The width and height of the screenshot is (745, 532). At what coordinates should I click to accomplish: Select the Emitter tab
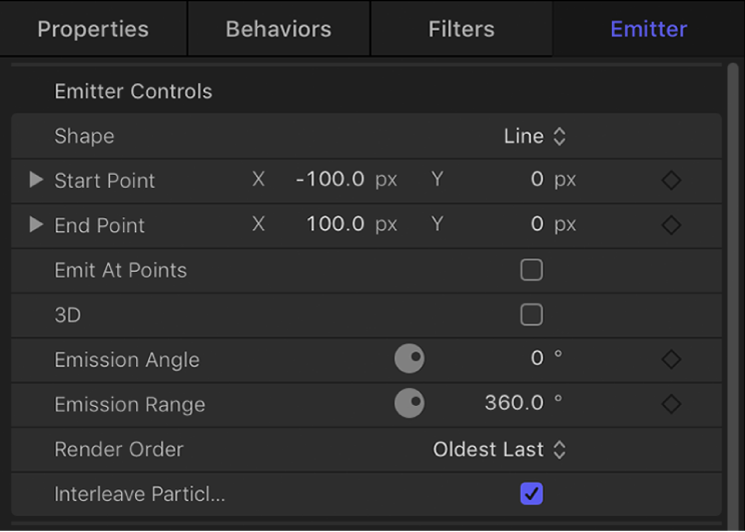click(x=648, y=29)
